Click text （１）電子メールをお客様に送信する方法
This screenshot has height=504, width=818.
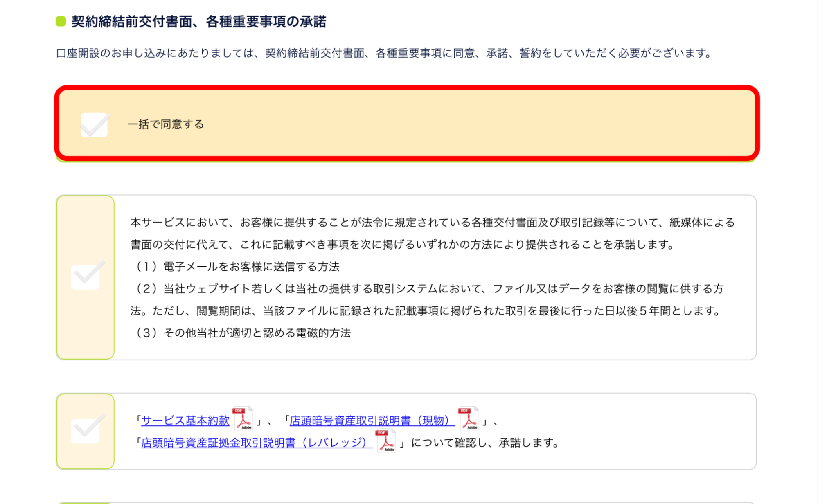click(x=235, y=267)
